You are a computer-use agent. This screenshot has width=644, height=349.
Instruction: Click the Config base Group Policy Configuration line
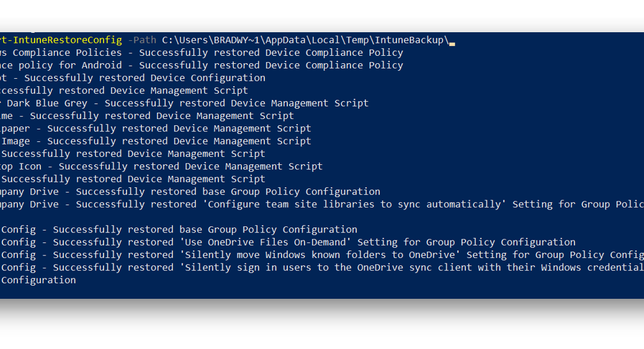179,230
